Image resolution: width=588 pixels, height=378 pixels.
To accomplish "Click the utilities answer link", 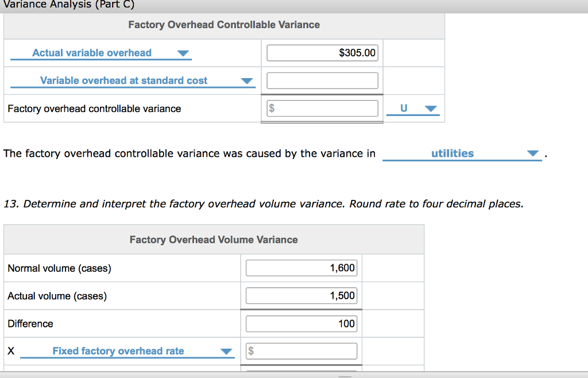I will [x=452, y=153].
